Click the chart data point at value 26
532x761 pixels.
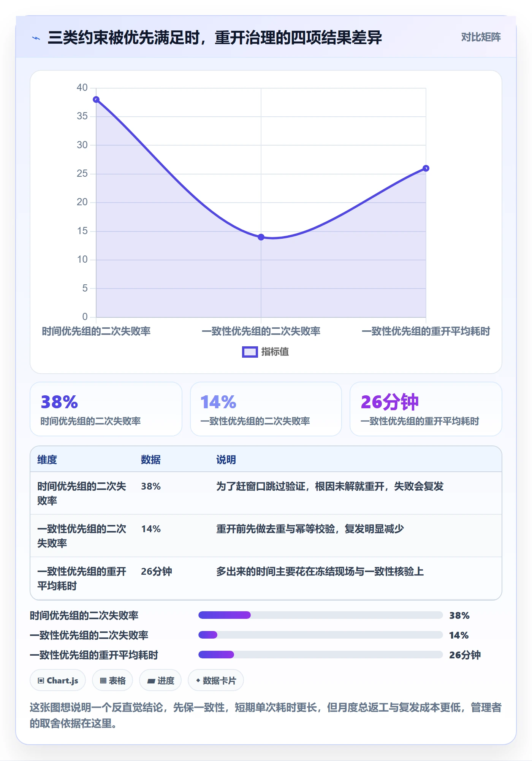[x=426, y=168]
